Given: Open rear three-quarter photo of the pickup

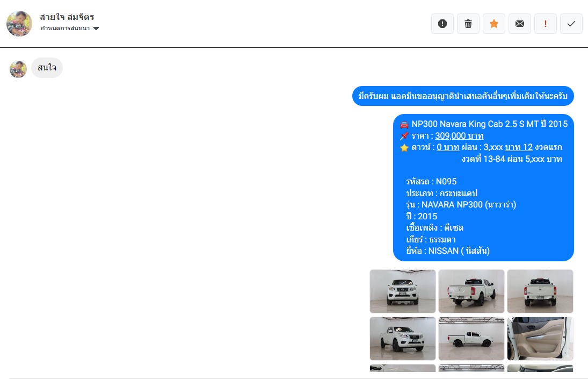Looking at the screenshot, I should [x=471, y=291].
